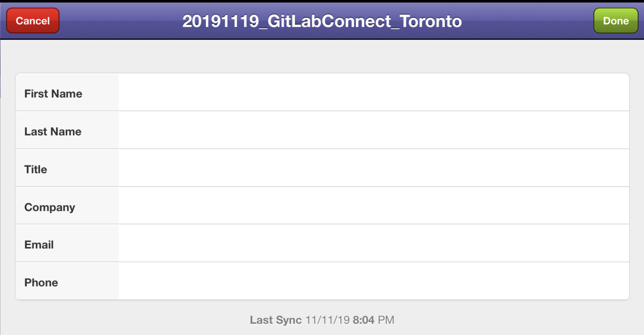Tap the red Cancel button
This screenshot has width=644, height=335.
click(x=33, y=20)
